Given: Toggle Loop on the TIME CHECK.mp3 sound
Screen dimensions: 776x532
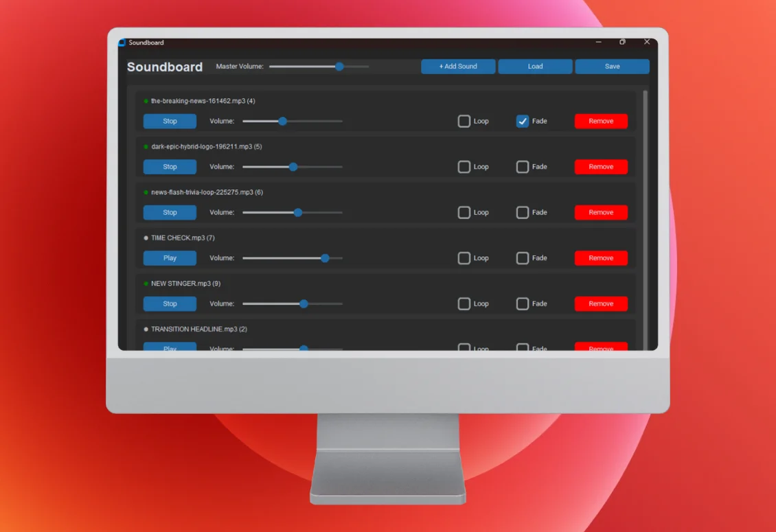Looking at the screenshot, I should tap(464, 258).
